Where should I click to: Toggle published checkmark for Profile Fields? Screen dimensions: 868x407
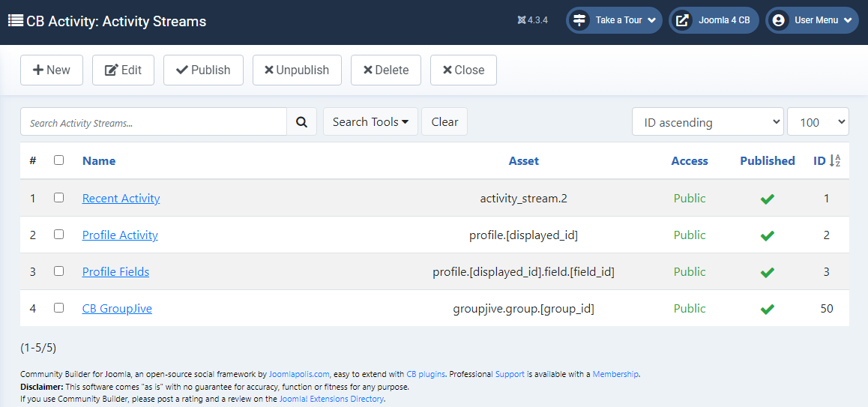pyautogui.click(x=768, y=272)
